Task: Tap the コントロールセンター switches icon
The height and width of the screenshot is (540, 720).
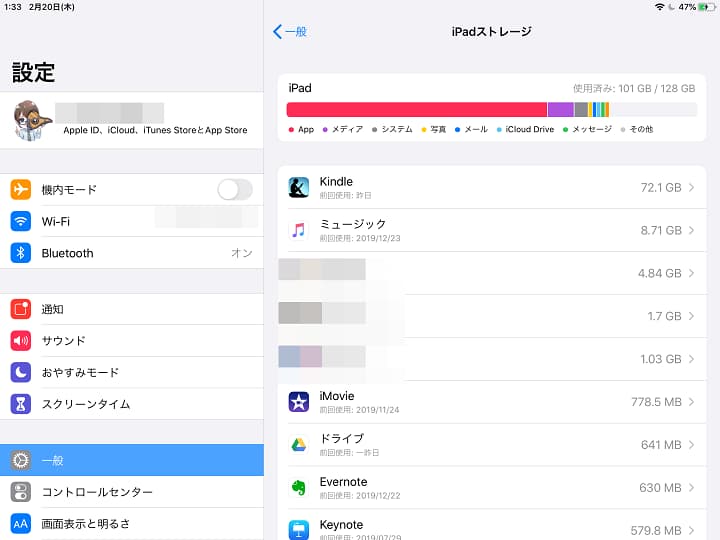Action: coord(21,492)
